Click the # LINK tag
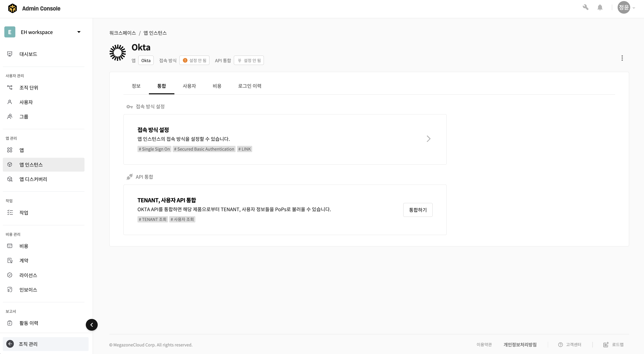Viewport: 644px width, 354px height. (244, 149)
